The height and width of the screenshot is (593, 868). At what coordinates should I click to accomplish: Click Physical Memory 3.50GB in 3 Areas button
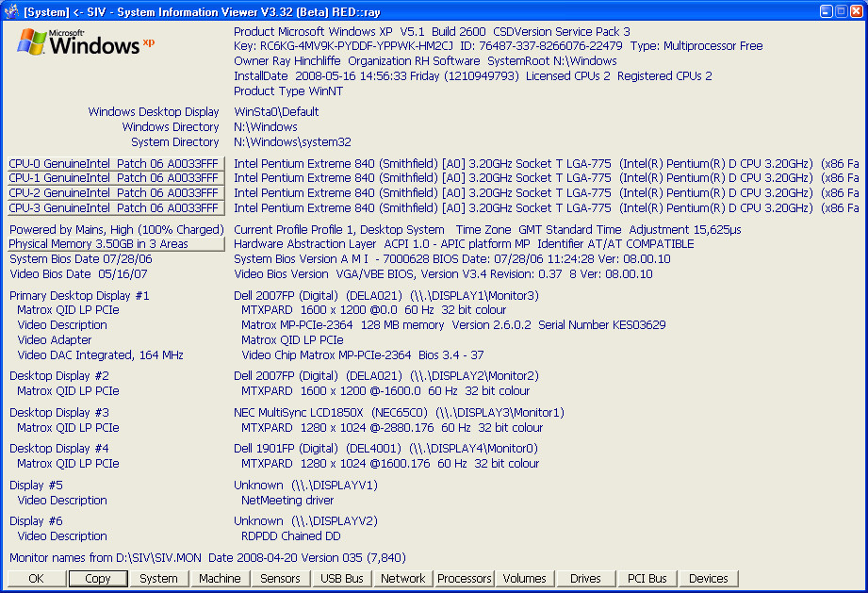tap(116, 243)
